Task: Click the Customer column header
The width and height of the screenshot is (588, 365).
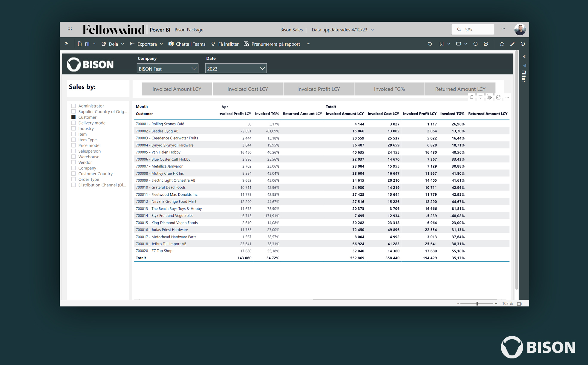Action: (x=144, y=114)
